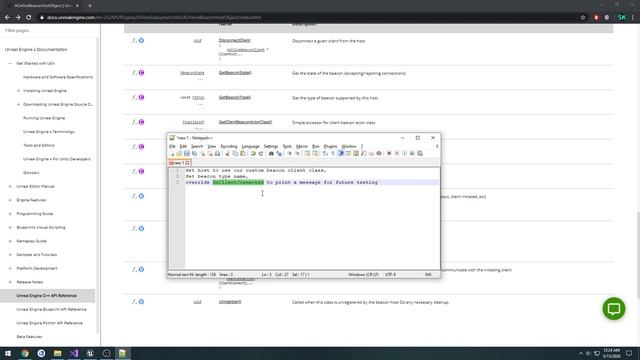Click the Open file icon in Notepad++ toolbar
The image size is (640, 360).
(x=179, y=153)
